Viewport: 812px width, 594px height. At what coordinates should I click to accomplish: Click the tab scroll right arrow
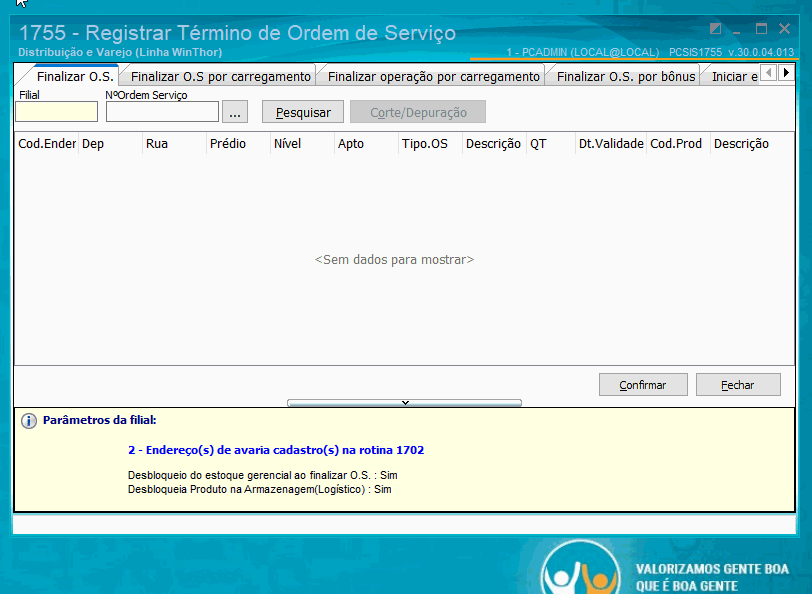786,73
